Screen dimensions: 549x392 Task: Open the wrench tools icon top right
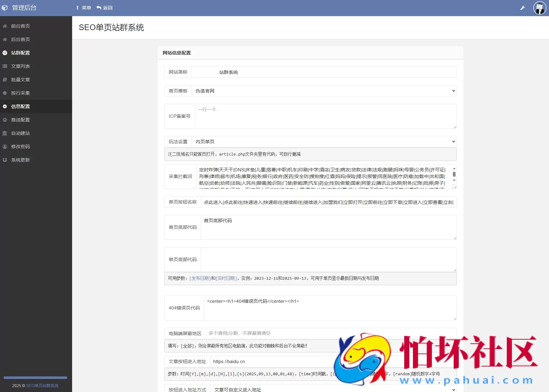click(523, 8)
